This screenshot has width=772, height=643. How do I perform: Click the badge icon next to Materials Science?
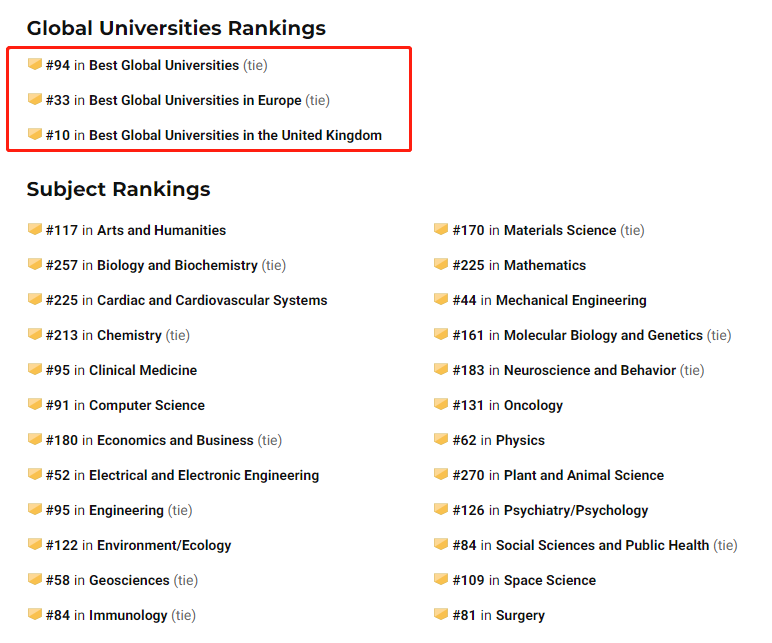pyautogui.click(x=441, y=229)
